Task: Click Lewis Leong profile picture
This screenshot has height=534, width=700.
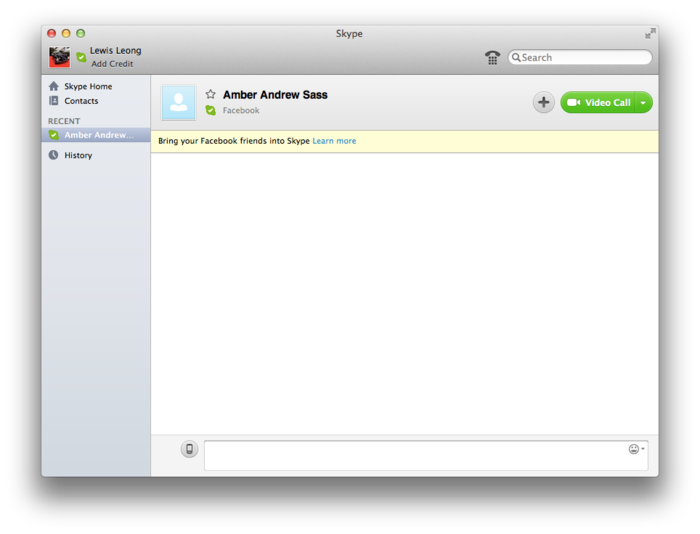Action: 59,57
